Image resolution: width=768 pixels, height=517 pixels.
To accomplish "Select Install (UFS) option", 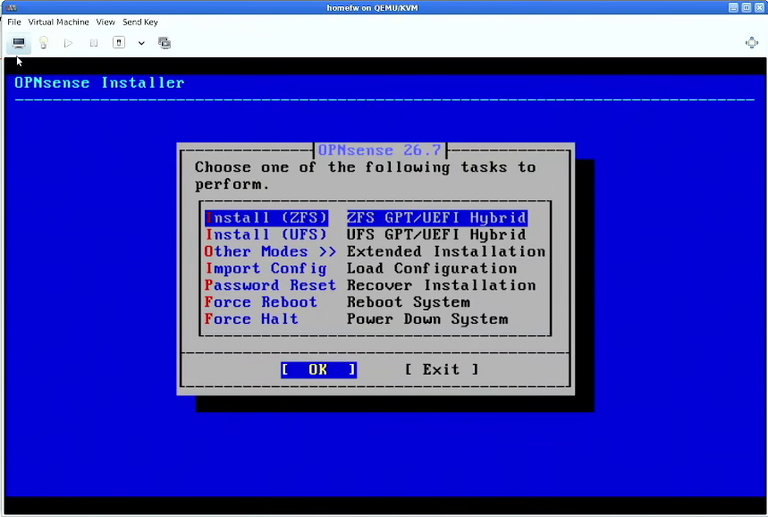I will click(266, 235).
